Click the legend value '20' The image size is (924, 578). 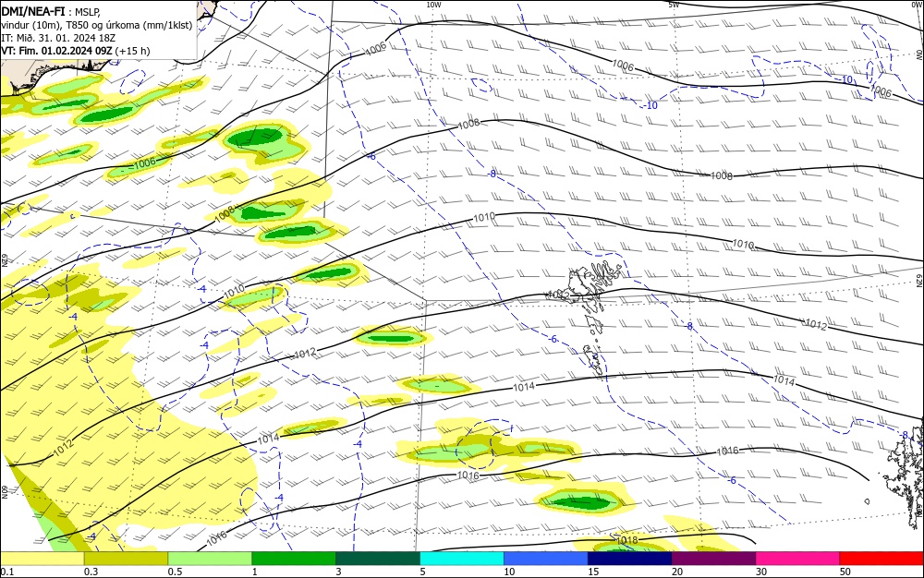point(677,572)
